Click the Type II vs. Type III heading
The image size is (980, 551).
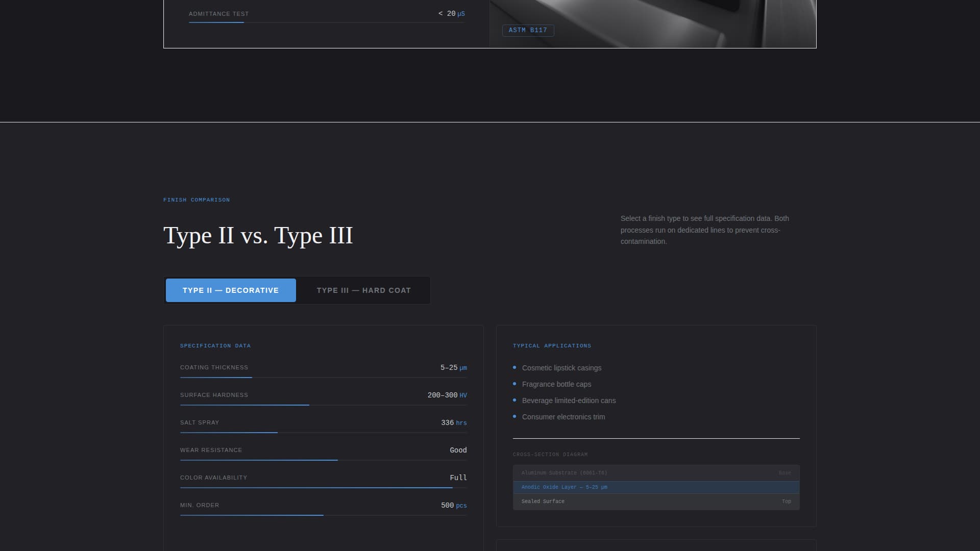tap(258, 235)
